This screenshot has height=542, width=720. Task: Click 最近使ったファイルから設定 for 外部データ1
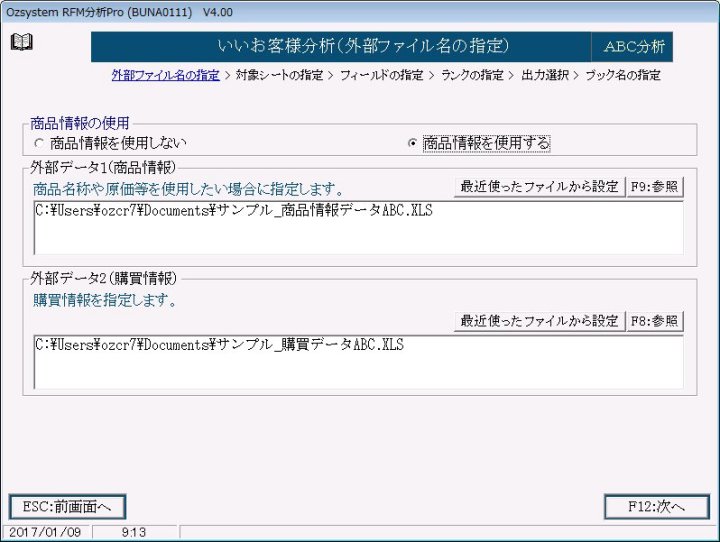[x=539, y=187]
